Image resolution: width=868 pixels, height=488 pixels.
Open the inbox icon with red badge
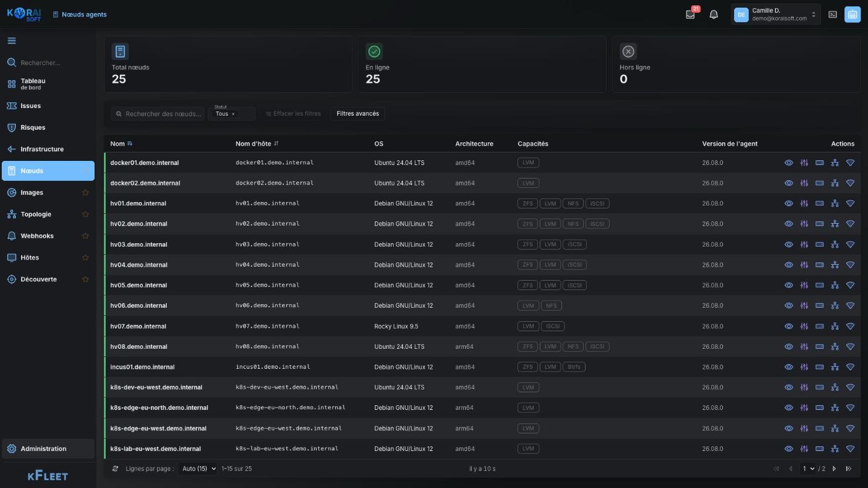691,15
